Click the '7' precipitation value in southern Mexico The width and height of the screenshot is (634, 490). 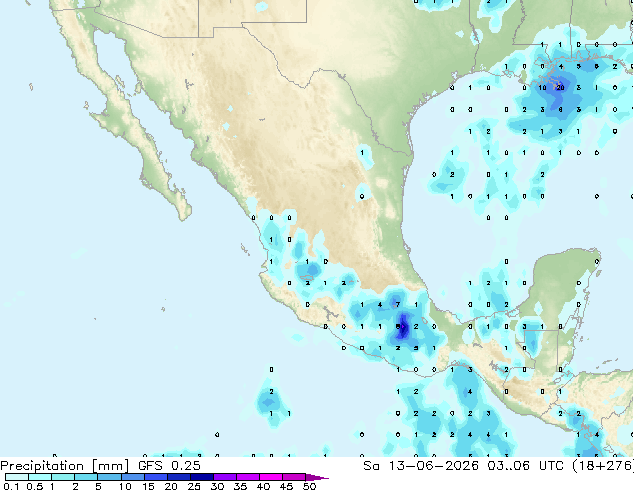[398, 304]
